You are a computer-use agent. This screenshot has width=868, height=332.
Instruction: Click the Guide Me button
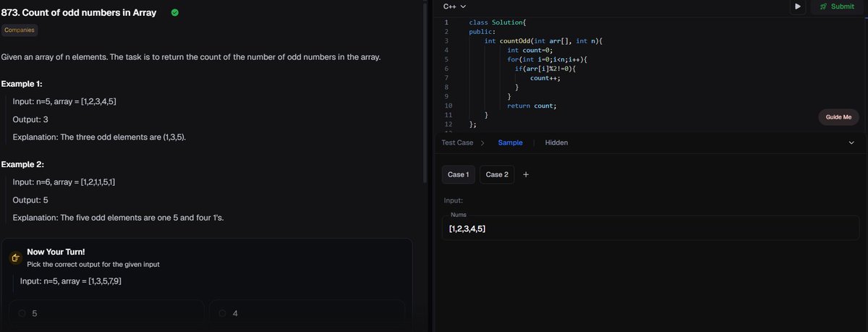tap(838, 117)
